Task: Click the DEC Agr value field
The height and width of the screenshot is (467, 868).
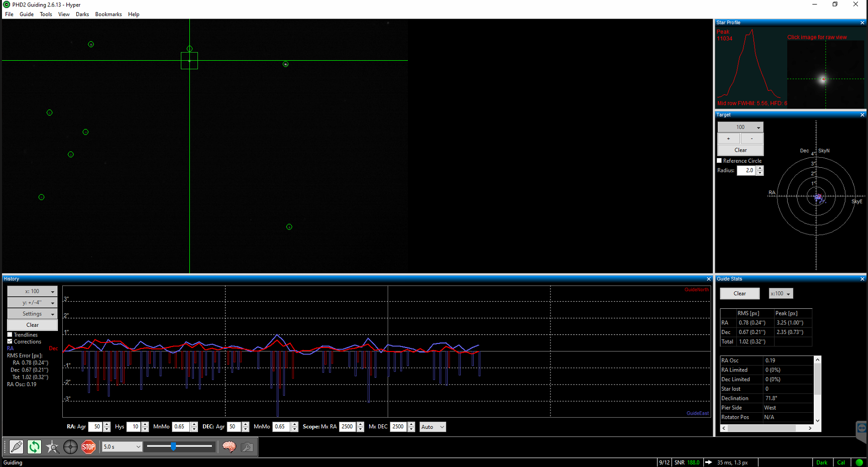Action: pos(234,427)
